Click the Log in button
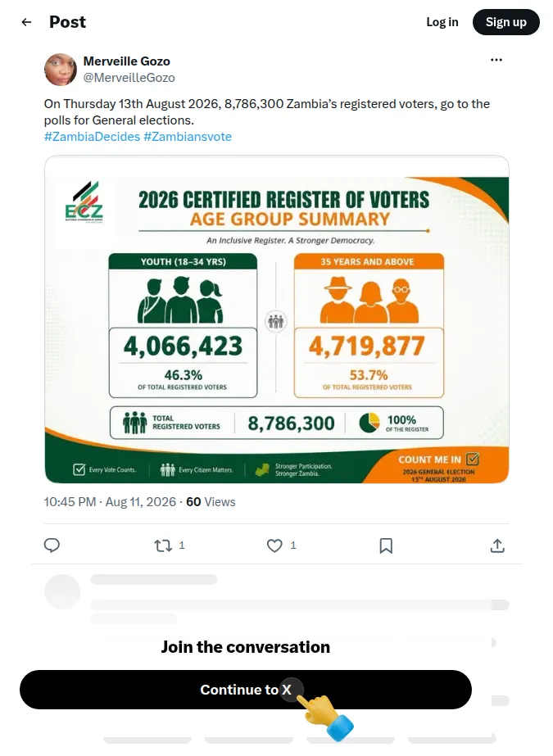553x756 pixels. click(442, 22)
